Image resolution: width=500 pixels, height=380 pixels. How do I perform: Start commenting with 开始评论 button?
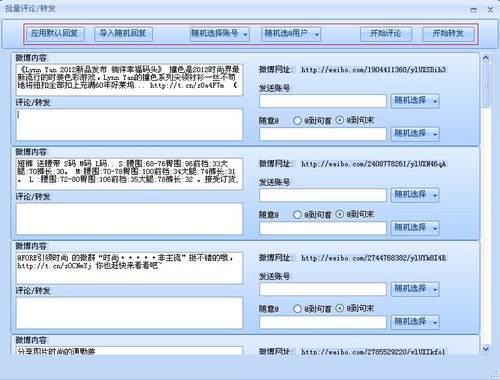386,34
